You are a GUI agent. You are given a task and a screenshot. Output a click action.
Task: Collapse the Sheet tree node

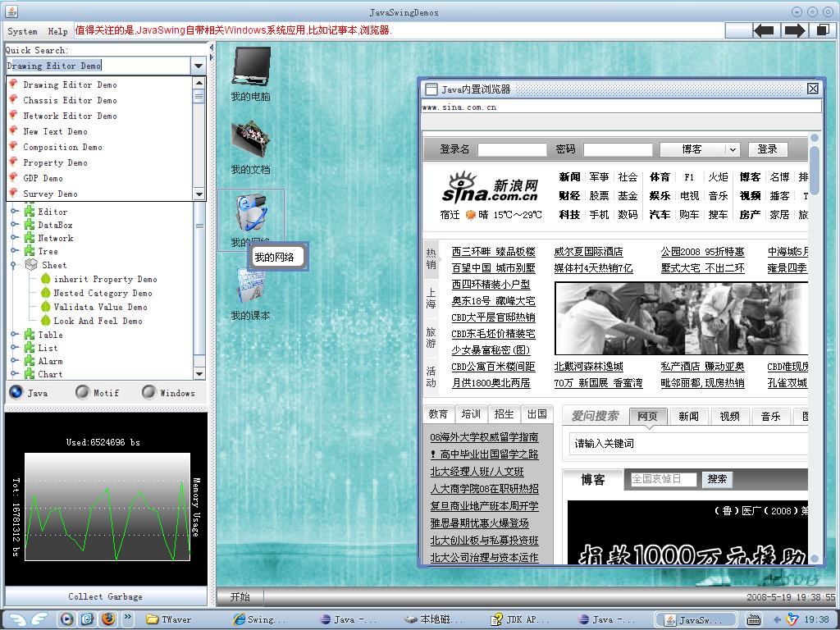point(14,265)
